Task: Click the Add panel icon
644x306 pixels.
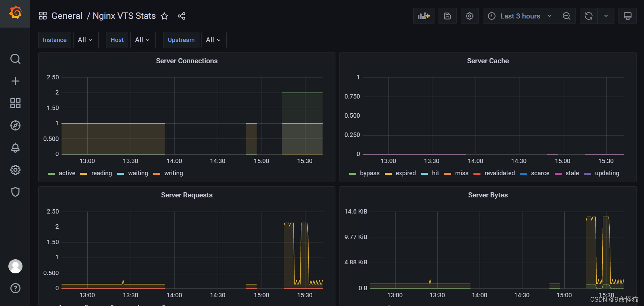Action: (x=424, y=16)
